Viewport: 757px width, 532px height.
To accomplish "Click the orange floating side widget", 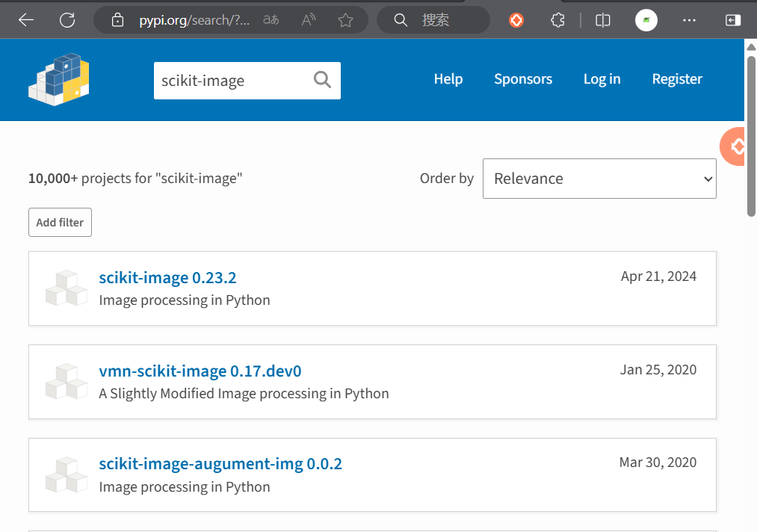I will [x=736, y=146].
